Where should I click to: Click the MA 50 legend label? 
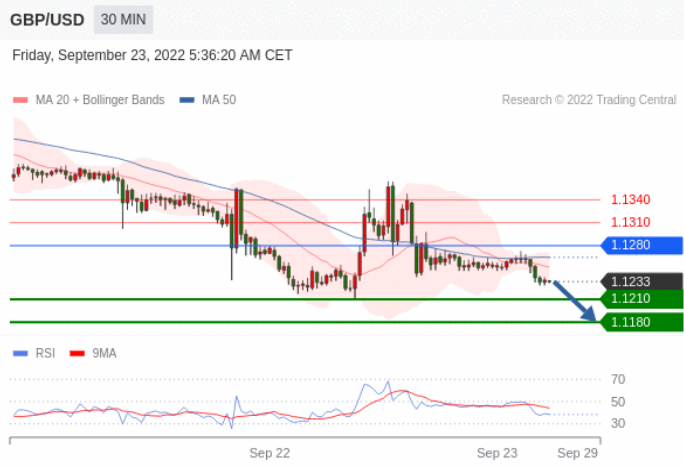point(219,100)
